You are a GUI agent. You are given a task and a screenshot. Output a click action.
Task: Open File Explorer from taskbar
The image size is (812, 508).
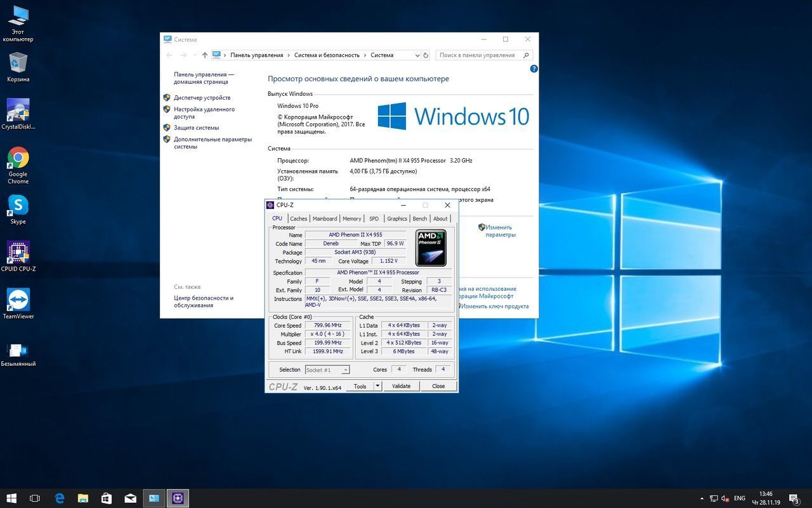tap(82, 498)
